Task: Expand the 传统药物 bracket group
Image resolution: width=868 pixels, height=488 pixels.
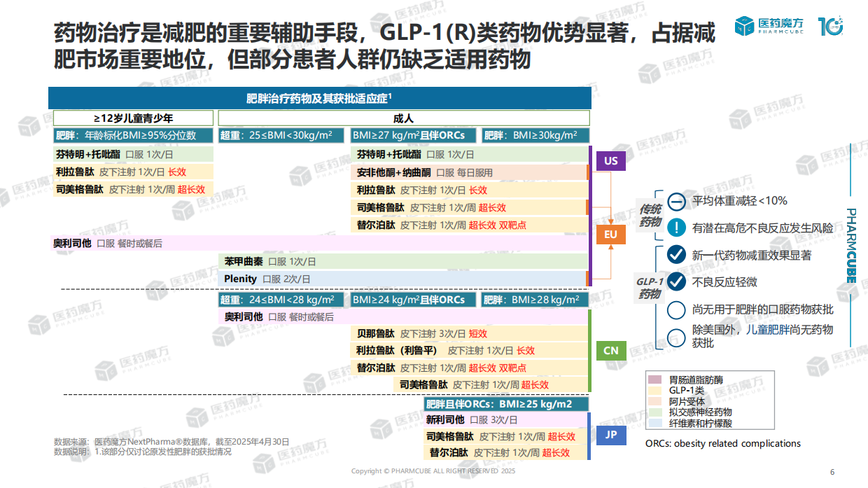Action: click(x=650, y=214)
